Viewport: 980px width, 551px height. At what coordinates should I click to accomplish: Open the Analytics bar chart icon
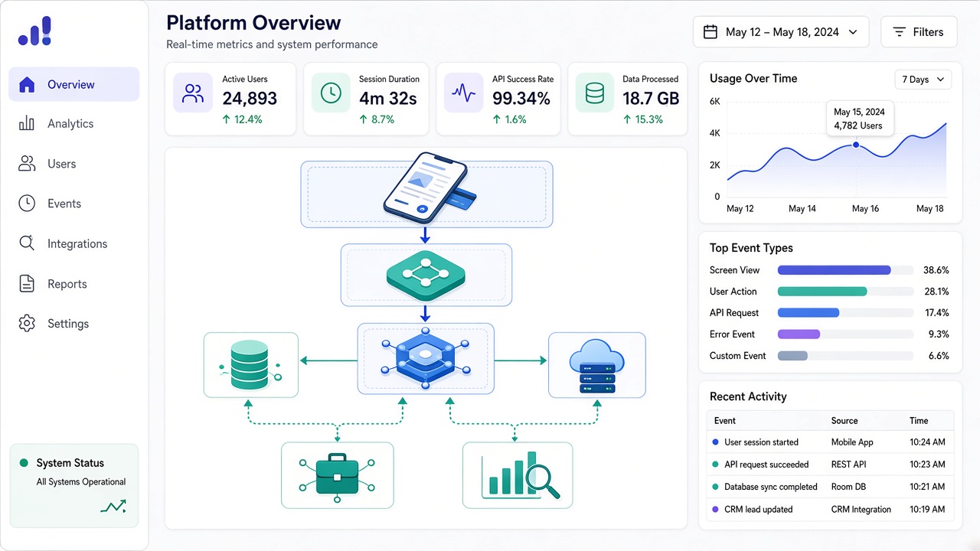[x=27, y=123]
